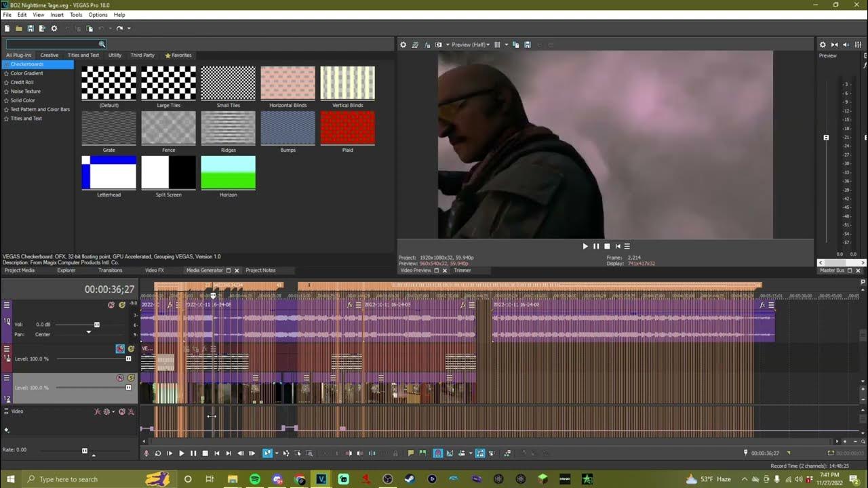Toggle Enable Snapping magnet icon

coord(438,453)
